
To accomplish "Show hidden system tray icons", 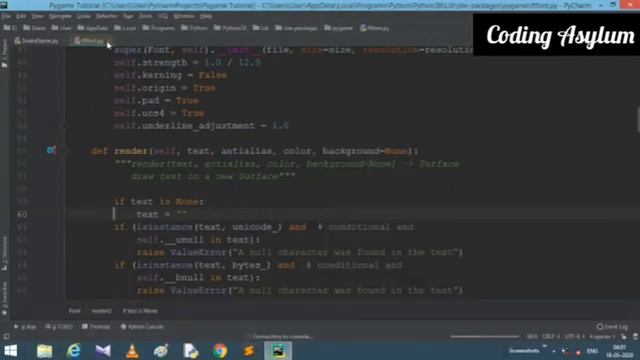I will tap(553, 351).
